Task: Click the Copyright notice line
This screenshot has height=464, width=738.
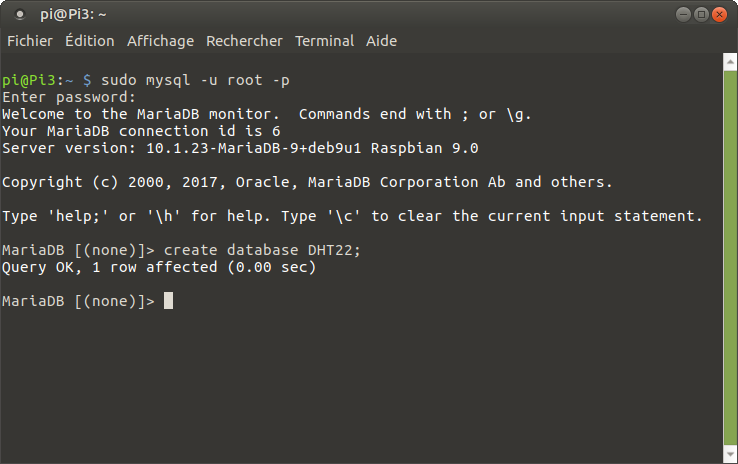Action: (x=307, y=182)
